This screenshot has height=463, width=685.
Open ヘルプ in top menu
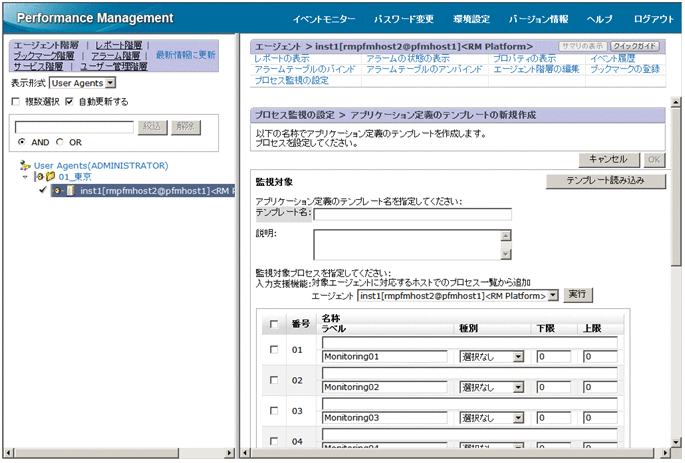pos(599,19)
